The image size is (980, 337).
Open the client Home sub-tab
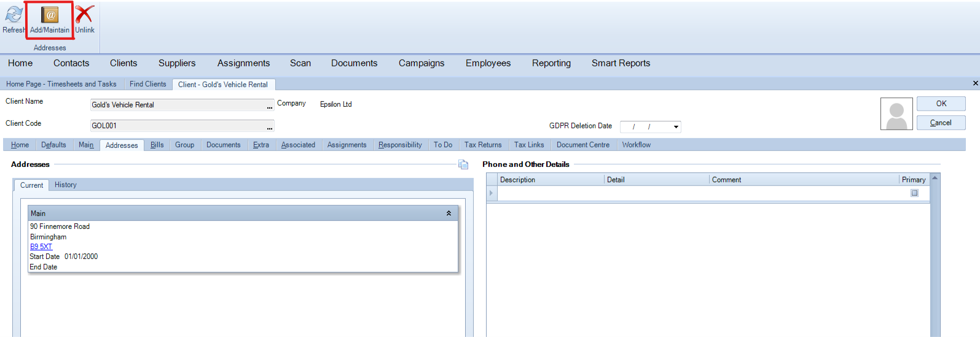(x=20, y=145)
